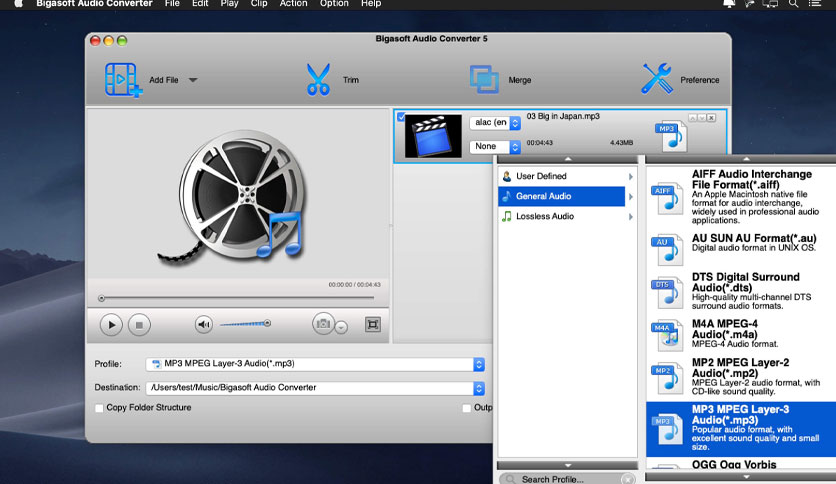This screenshot has height=484, width=836.
Task: Click the MP3 output format icon on file row
Action: (x=671, y=136)
